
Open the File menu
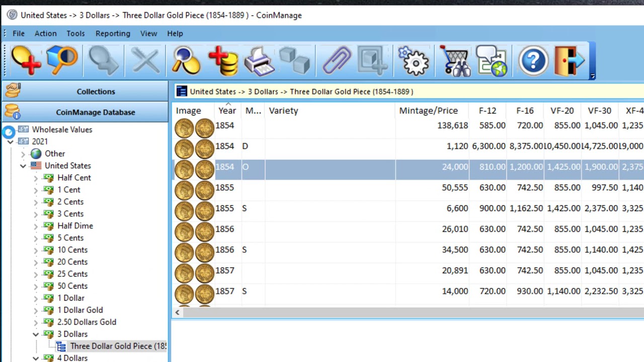pos(19,33)
